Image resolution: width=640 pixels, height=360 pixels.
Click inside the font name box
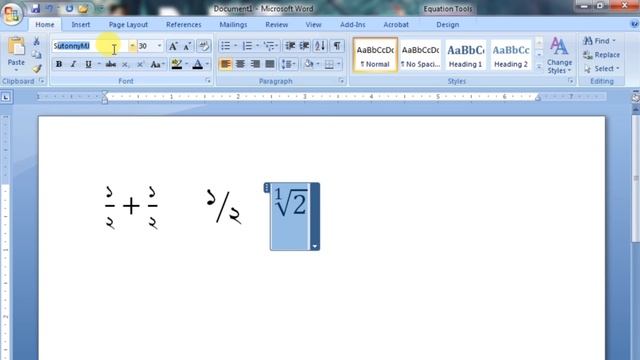pyautogui.click(x=90, y=46)
